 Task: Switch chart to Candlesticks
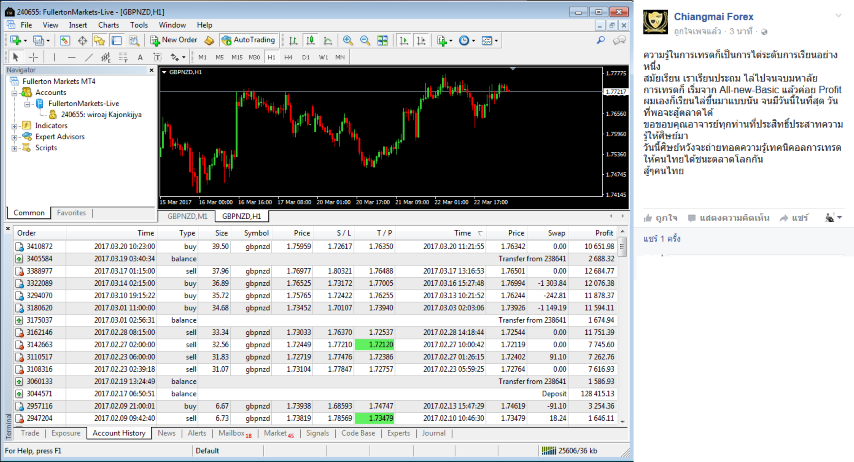pyautogui.click(x=310, y=40)
